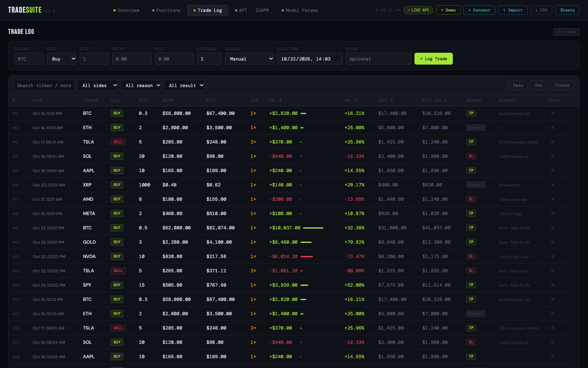The width and height of the screenshot is (588, 368).
Task: Delete trade #6 XRP row
Action: [x=552, y=185]
